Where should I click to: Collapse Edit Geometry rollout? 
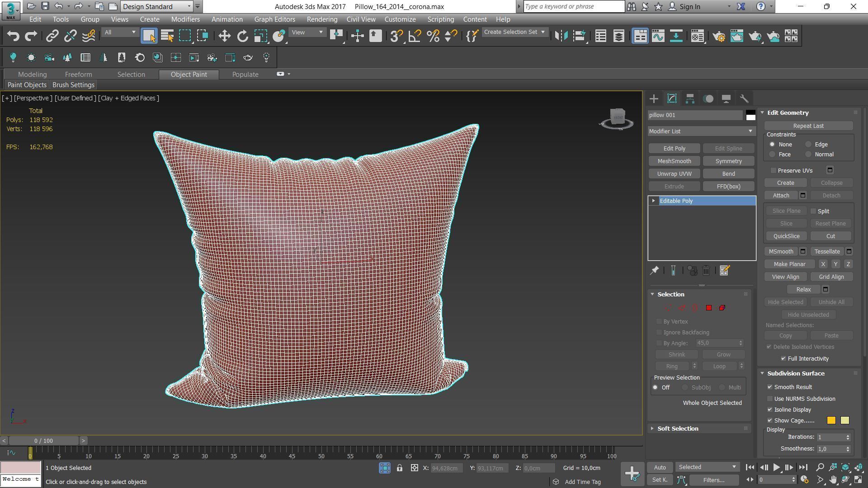[x=762, y=113]
